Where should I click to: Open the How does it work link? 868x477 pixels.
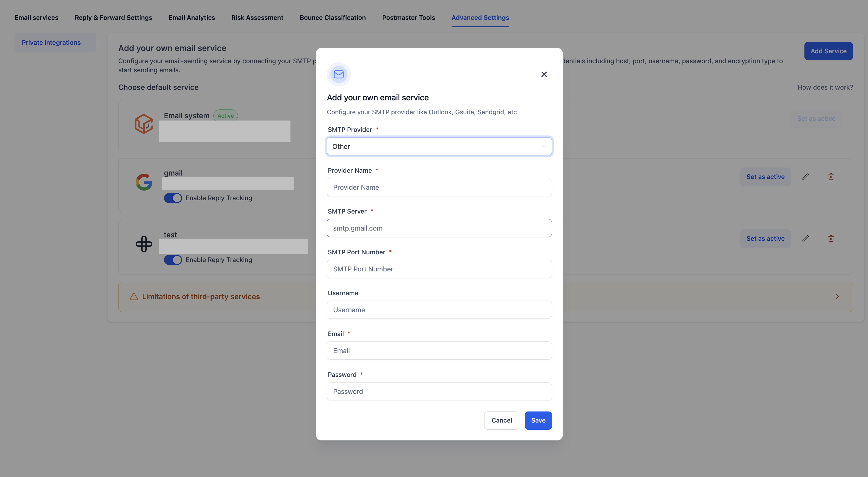tap(825, 87)
